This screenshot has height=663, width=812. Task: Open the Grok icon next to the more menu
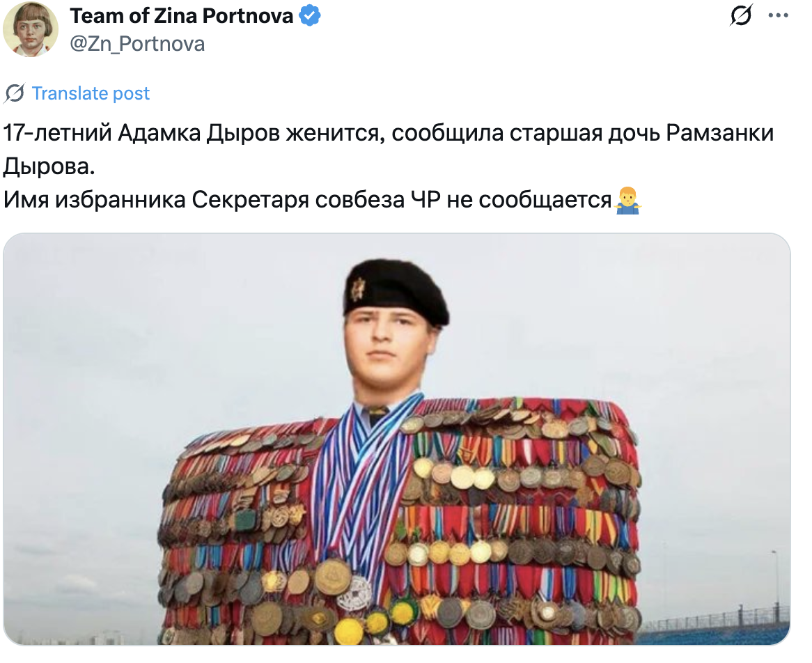point(741,15)
